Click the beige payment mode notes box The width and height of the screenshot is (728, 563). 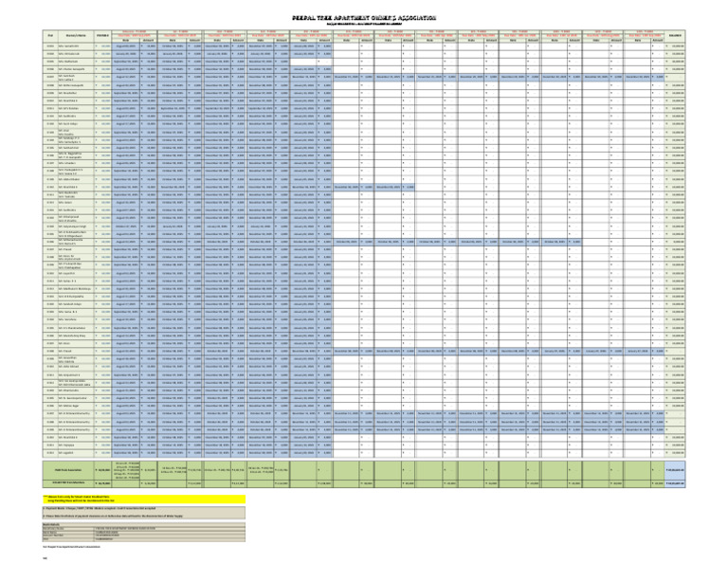pos(144,513)
